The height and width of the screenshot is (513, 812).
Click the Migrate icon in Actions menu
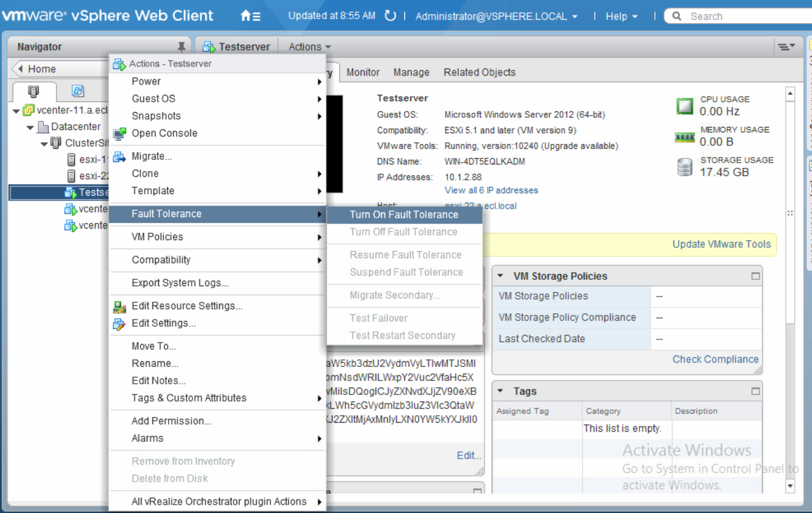(119, 157)
